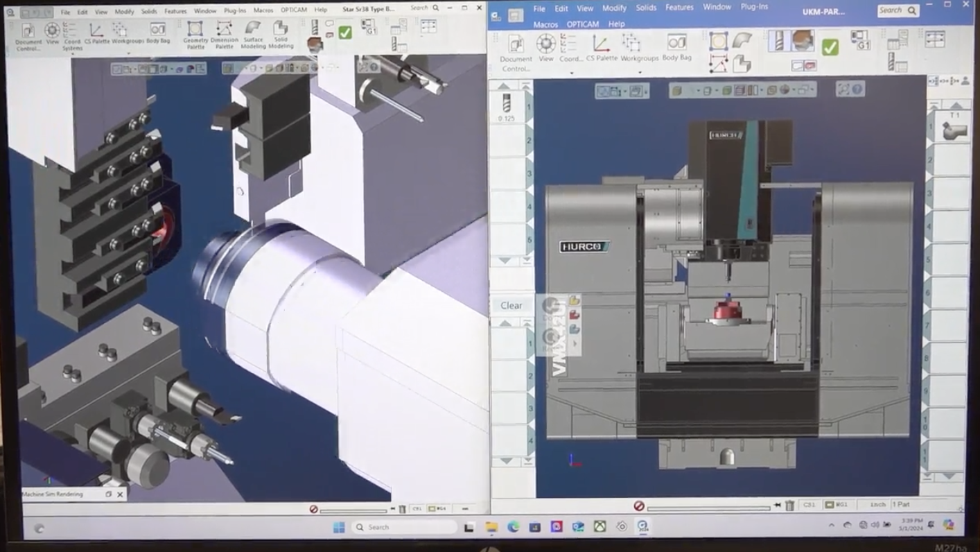The height and width of the screenshot is (552, 980).
Task: Toggle the green checkmark in the right window
Action: [830, 46]
